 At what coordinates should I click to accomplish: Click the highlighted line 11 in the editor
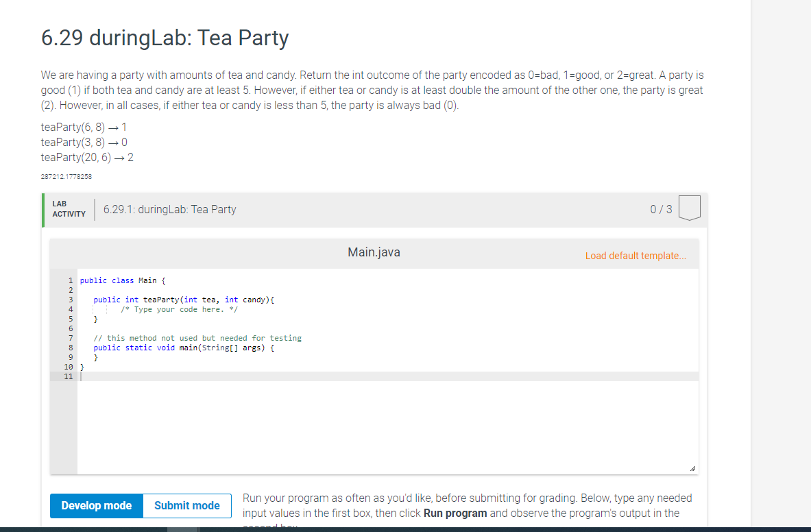pos(274,376)
